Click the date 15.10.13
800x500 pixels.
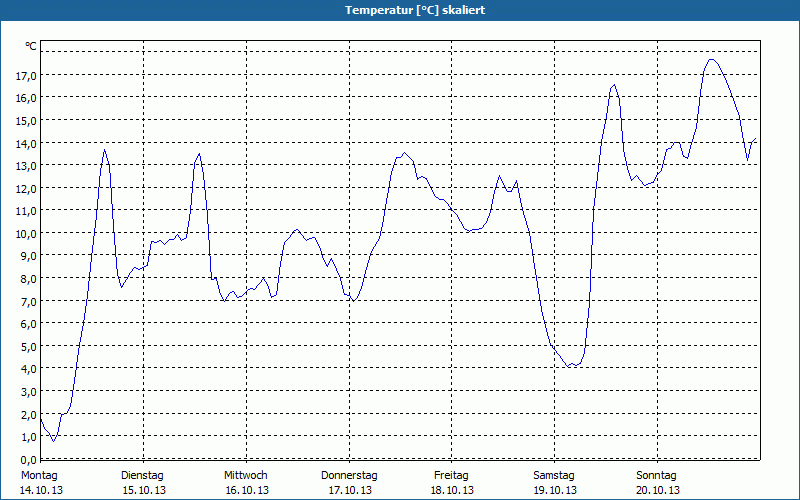144,490
